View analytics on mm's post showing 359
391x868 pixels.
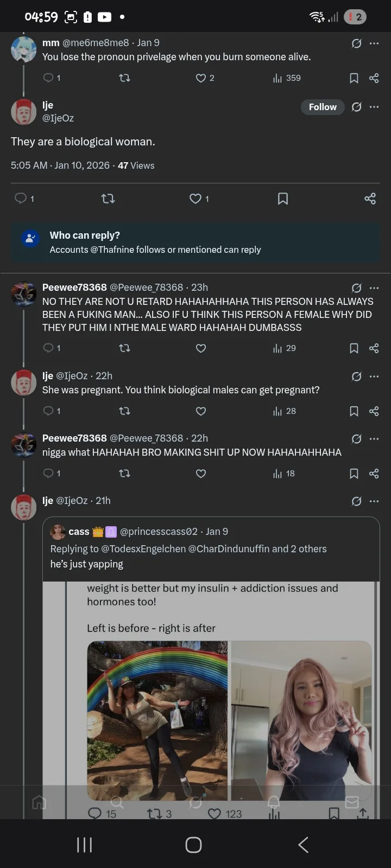point(278,78)
